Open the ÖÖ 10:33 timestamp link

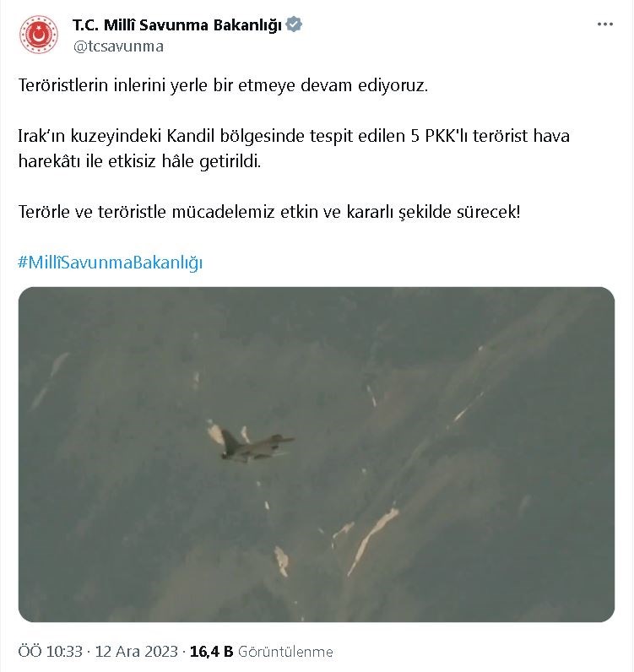(50, 652)
